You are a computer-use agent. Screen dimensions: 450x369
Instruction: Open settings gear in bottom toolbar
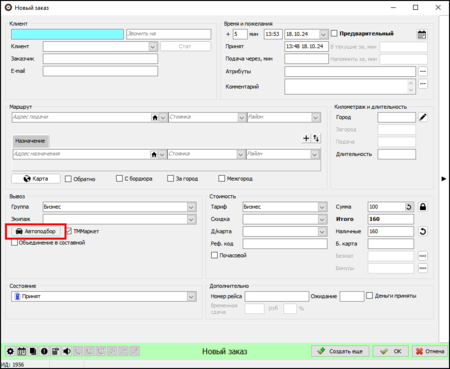(10, 351)
